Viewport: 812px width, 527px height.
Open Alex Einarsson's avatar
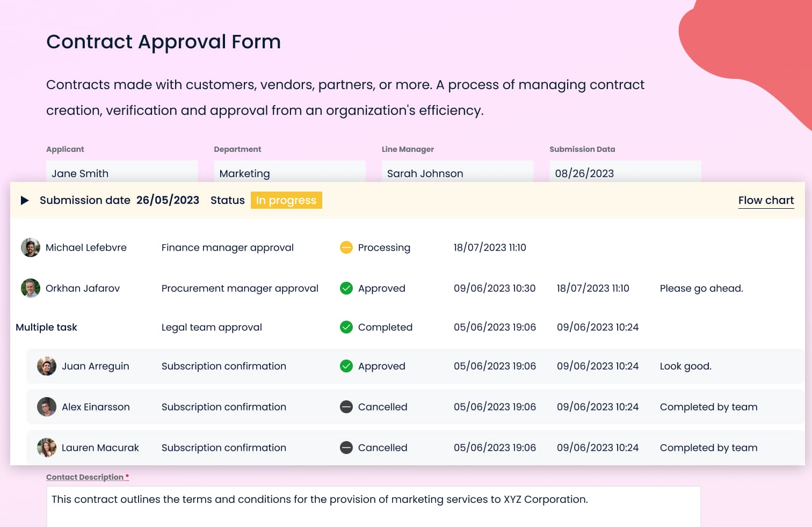[x=47, y=407]
